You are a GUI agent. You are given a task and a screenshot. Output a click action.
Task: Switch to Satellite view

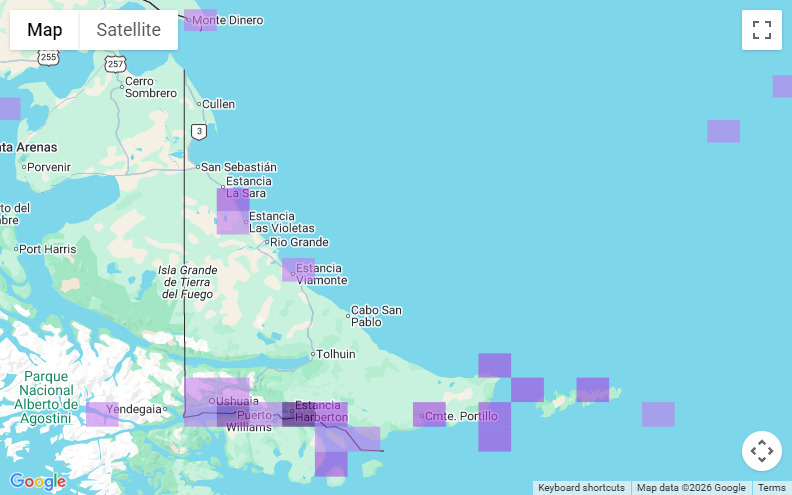pyautogui.click(x=128, y=30)
